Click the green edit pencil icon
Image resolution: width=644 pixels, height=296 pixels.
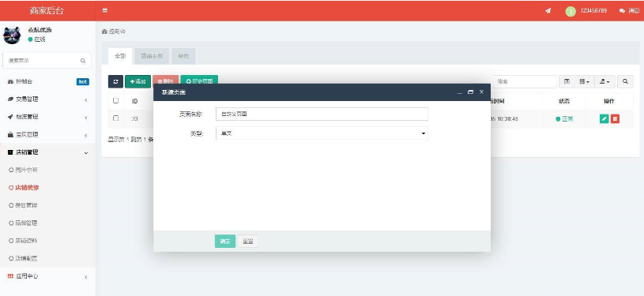click(604, 119)
